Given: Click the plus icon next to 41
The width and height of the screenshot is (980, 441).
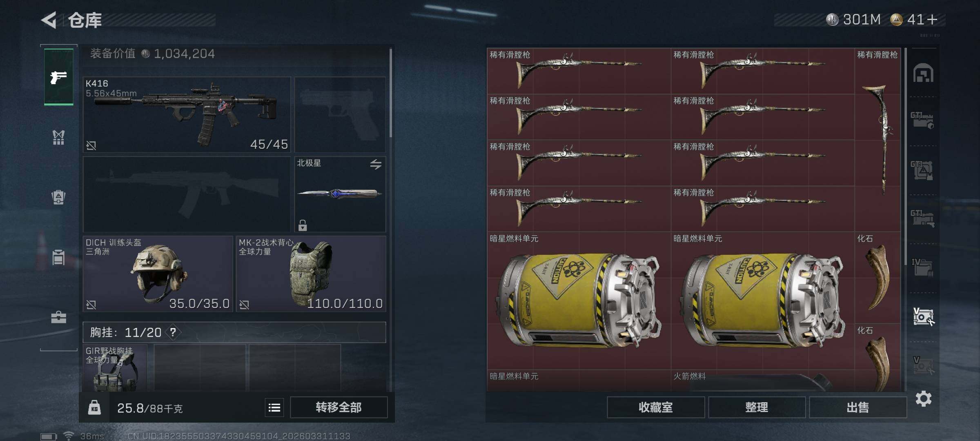Looking at the screenshot, I should coord(932,20).
